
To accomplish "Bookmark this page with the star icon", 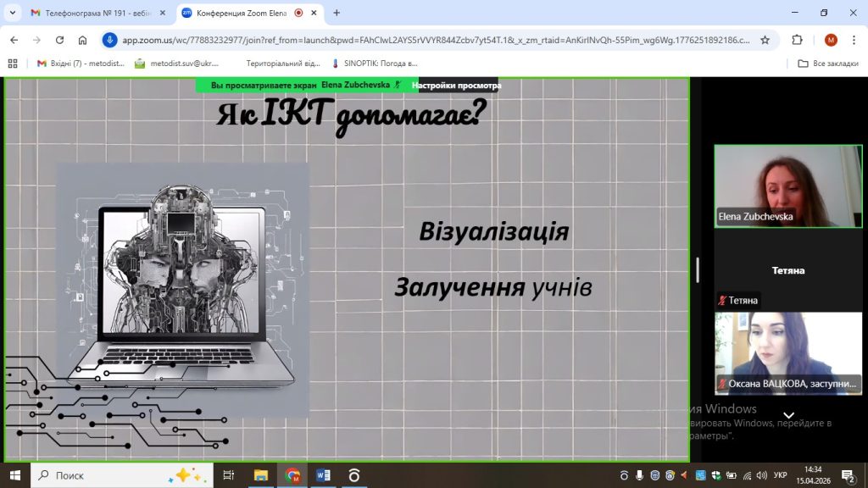I will [x=765, y=40].
